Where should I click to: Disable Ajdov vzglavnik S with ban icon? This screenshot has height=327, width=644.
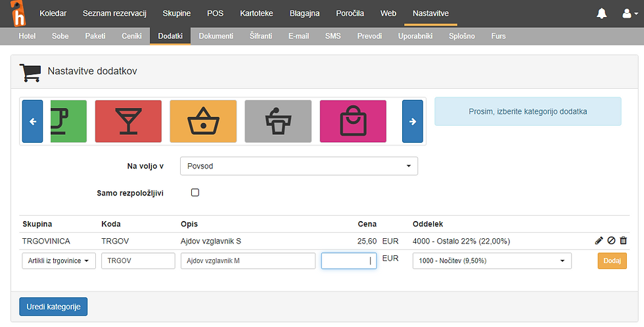[x=611, y=241]
